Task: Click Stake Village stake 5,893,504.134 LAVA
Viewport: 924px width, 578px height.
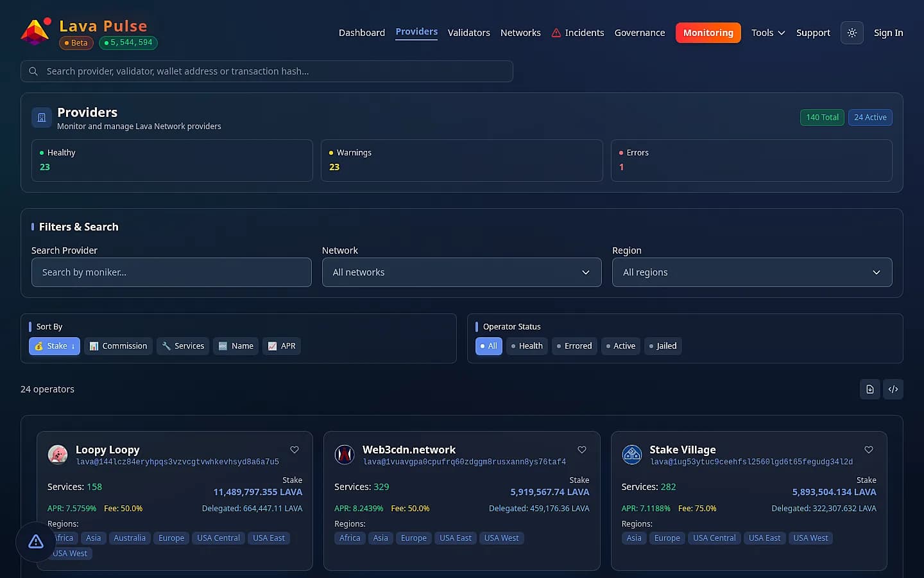Action: (834, 492)
